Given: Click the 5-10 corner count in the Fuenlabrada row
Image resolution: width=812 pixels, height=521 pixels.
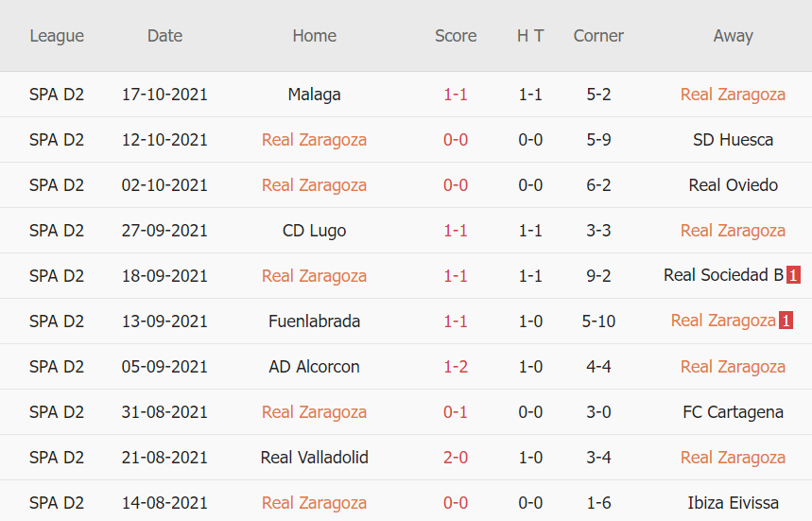Looking at the screenshot, I should point(598,321).
